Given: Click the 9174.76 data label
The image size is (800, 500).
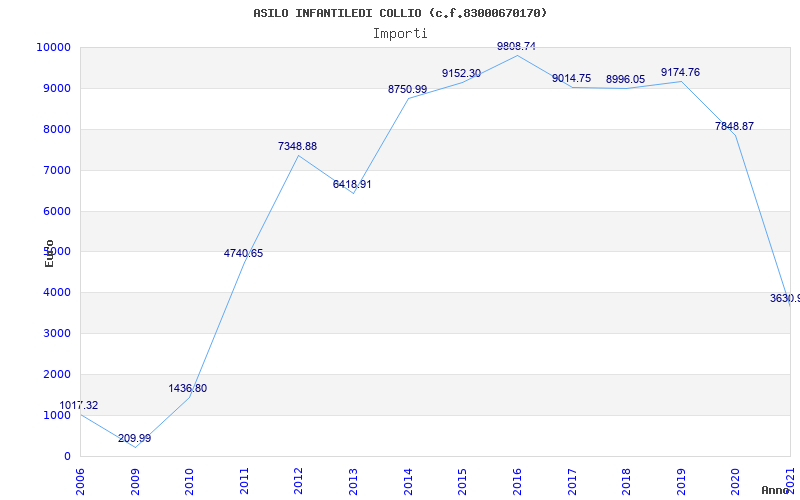Looking at the screenshot, I should tap(681, 72).
